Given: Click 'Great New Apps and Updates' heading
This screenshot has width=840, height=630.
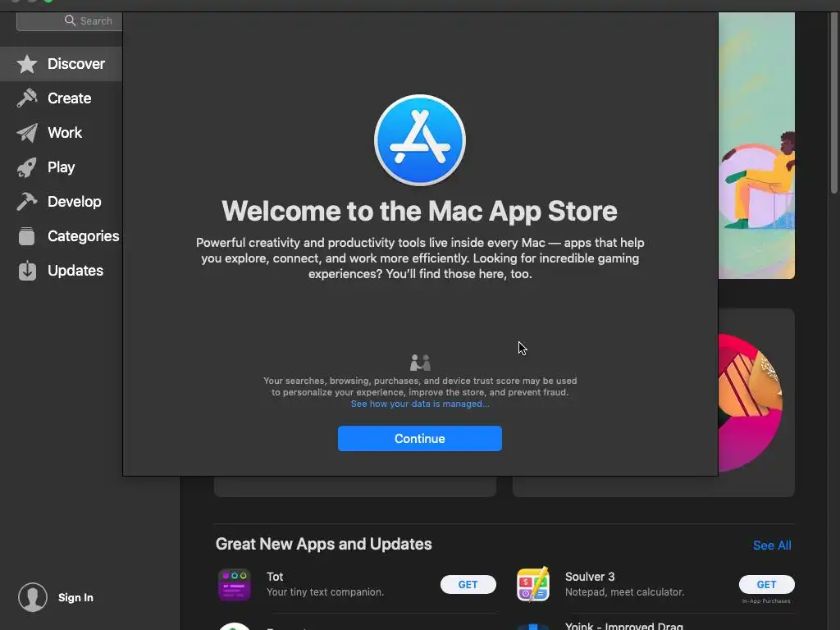Looking at the screenshot, I should 323,544.
